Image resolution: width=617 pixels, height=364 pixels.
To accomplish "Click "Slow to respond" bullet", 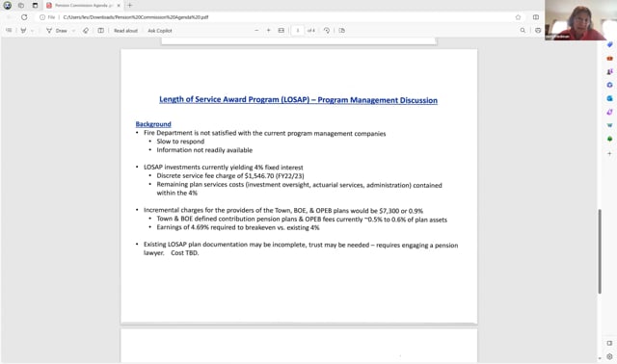I will tap(180, 142).
